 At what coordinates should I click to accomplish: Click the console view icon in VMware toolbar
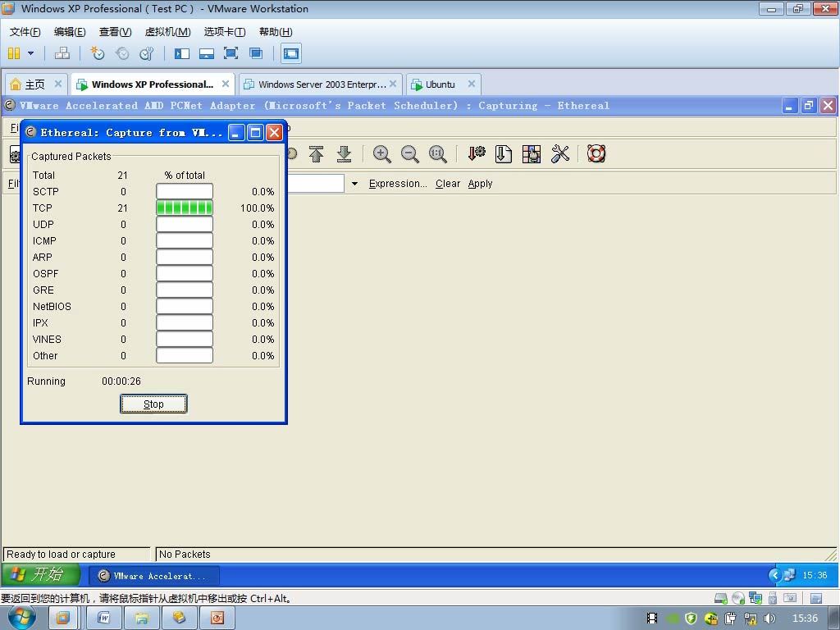tap(291, 53)
